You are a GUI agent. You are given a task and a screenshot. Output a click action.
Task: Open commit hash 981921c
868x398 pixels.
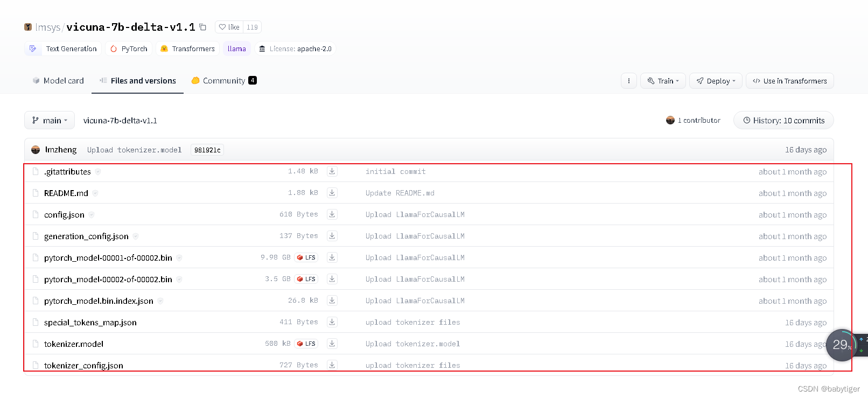coord(207,150)
